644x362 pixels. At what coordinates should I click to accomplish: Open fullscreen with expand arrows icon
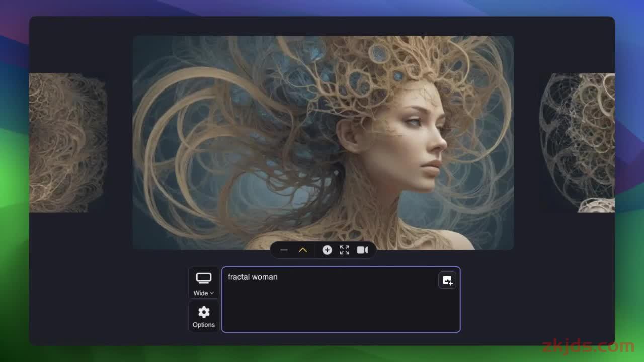345,250
